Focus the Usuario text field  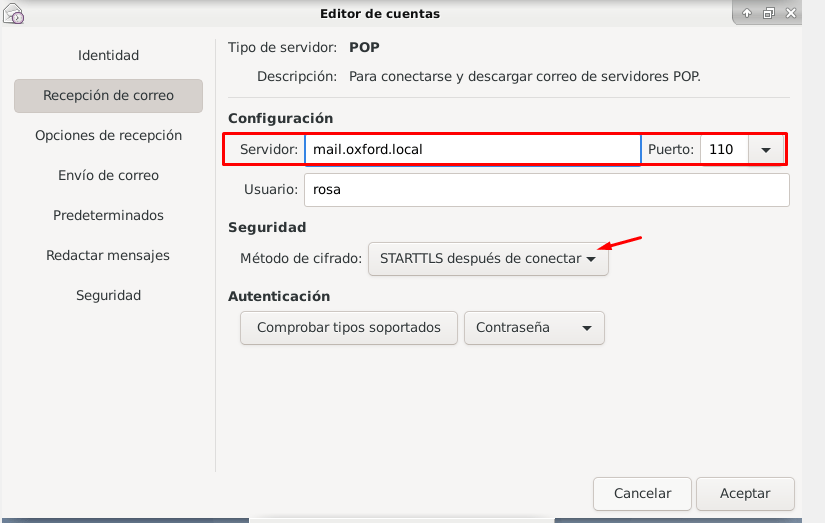[546, 190]
